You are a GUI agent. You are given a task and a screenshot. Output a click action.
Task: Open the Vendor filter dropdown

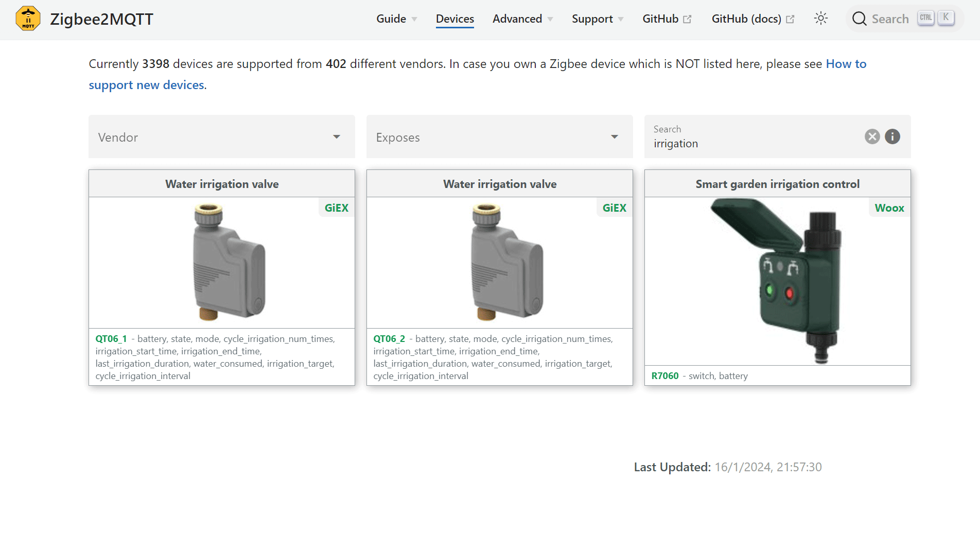point(222,136)
